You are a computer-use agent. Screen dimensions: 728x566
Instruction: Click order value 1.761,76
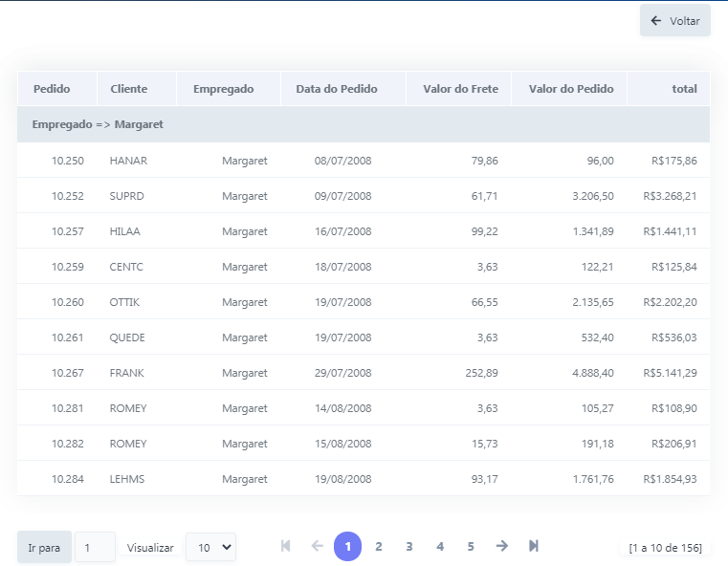593,479
